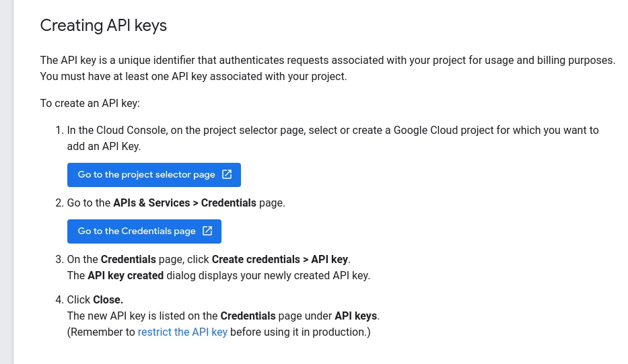This screenshot has width=628, height=364.
Task: Click bold 'Credentials' word in step 4
Action: point(248,316)
